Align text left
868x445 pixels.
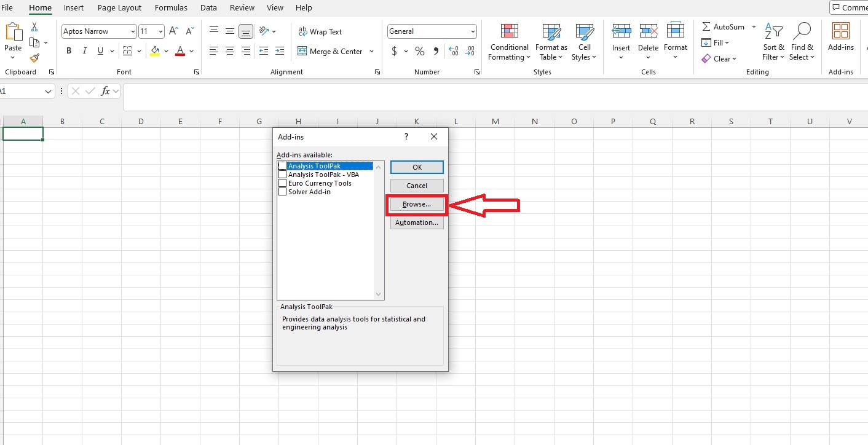tap(214, 51)
